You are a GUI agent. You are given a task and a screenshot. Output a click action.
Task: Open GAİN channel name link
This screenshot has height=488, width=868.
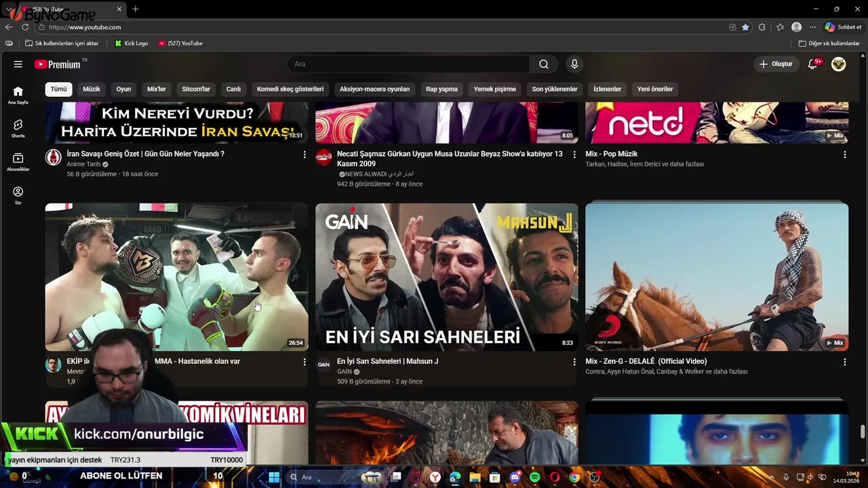tap(344, 371)
